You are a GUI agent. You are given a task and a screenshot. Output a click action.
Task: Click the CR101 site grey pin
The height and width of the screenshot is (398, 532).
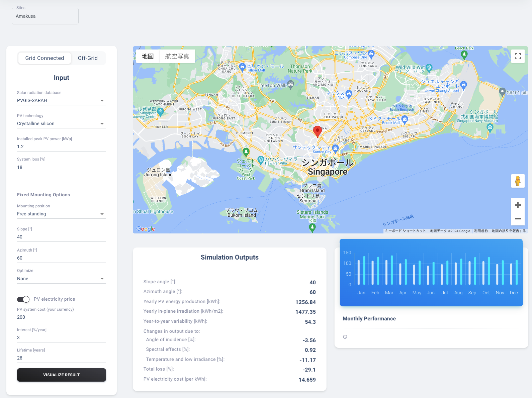[x=502, y=92]
